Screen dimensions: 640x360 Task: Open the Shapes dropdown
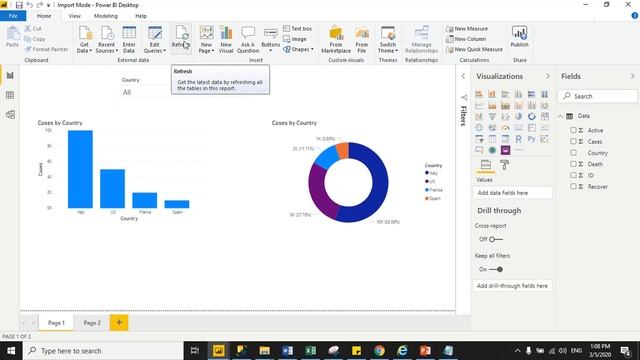298,49
